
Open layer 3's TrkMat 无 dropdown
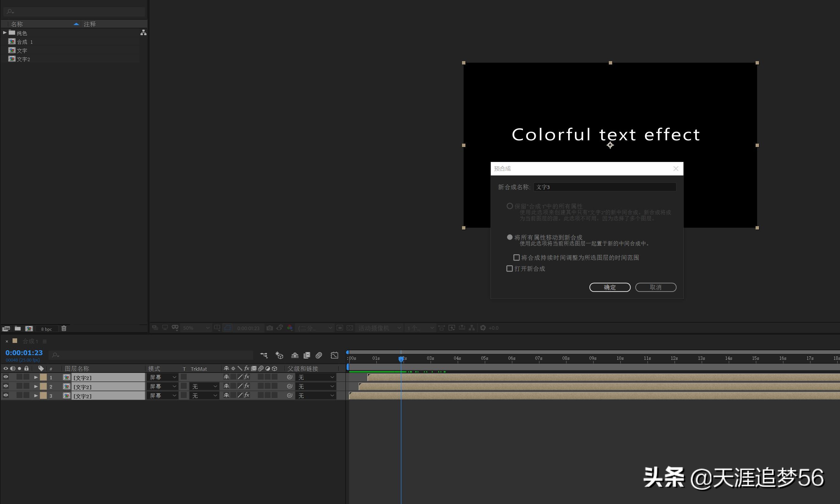[204, 396]
